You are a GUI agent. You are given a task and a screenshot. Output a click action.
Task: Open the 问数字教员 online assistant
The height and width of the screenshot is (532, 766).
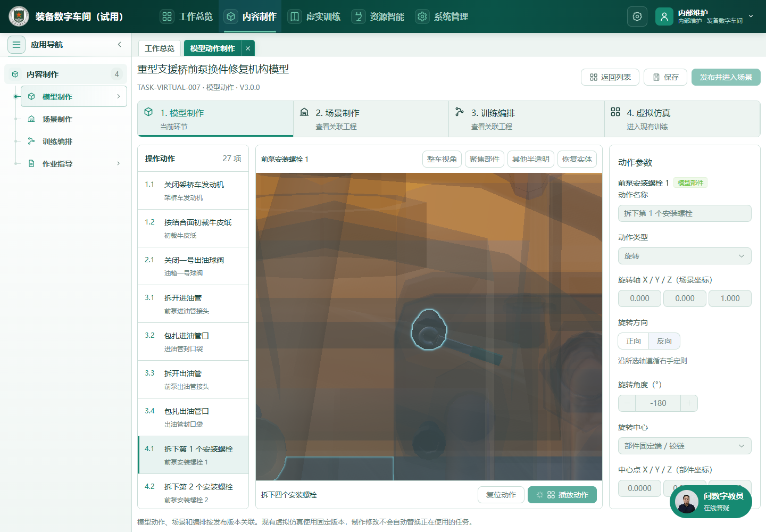pyautogui.click(x=711, y=501)
